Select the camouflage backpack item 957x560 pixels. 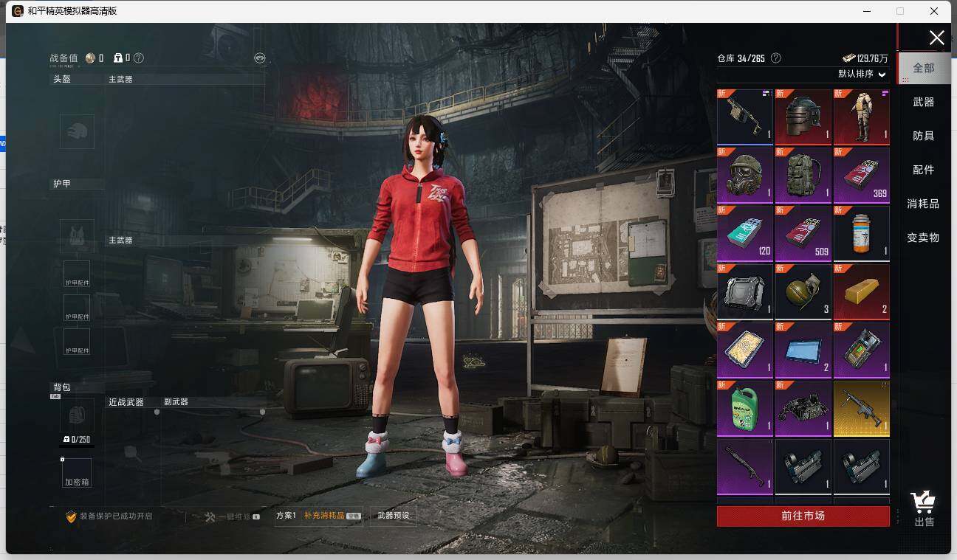(x=803, y=175)
